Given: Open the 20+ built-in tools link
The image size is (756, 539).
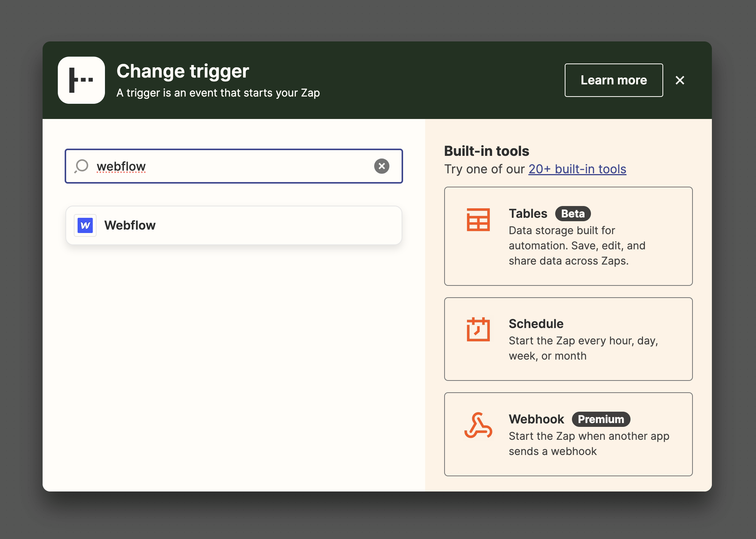Looking at the screenshot, I should point(577,169).
